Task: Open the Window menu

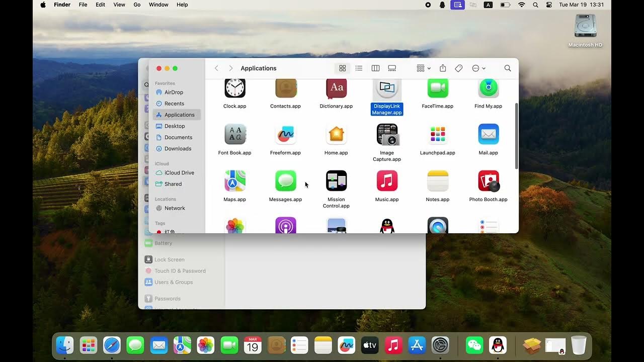Action: (158, 5)
